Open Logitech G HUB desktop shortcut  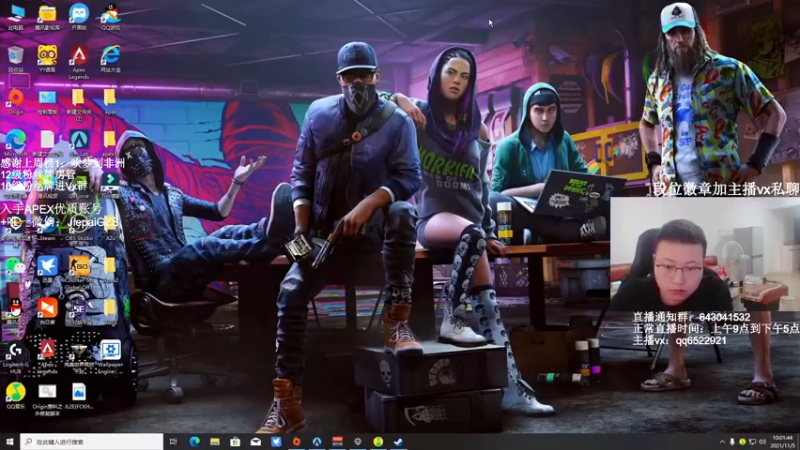pyautogui.click(x=16, y=356)
